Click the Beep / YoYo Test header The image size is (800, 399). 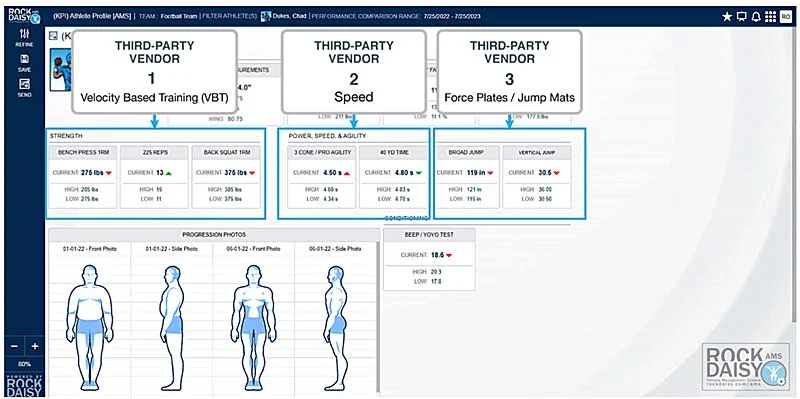pyautogui.click(x=429, y=235)
